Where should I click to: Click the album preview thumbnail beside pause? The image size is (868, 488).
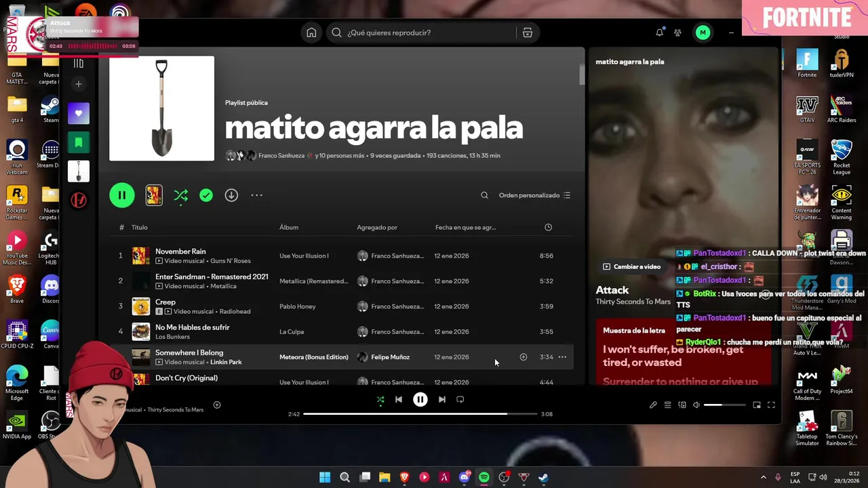pyautogui.click(x=154, y=195)
